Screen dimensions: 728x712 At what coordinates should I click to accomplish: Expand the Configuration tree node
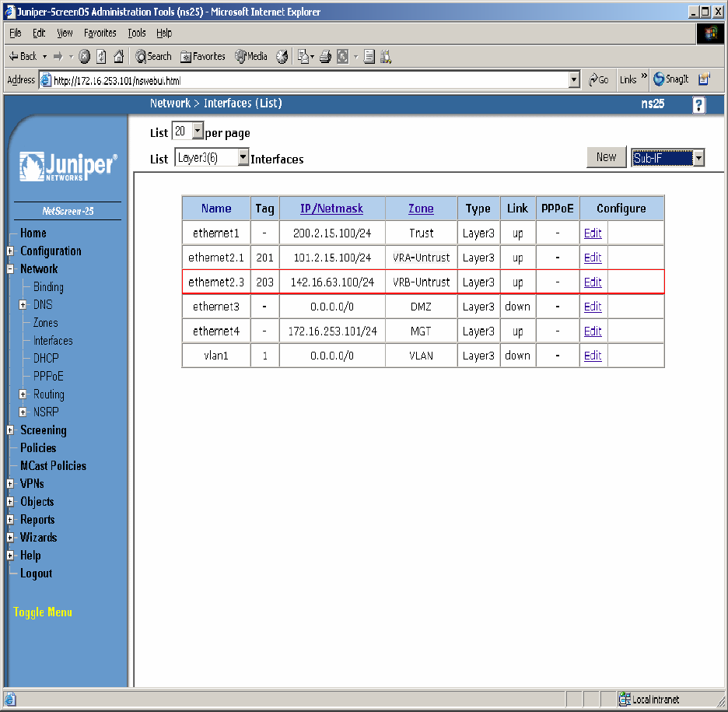10,251
